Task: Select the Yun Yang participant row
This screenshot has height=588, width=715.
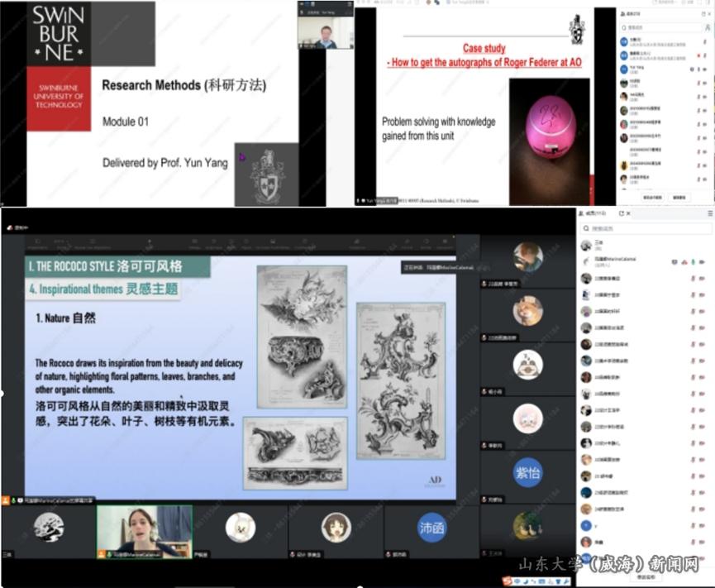Action: (665, 69)
